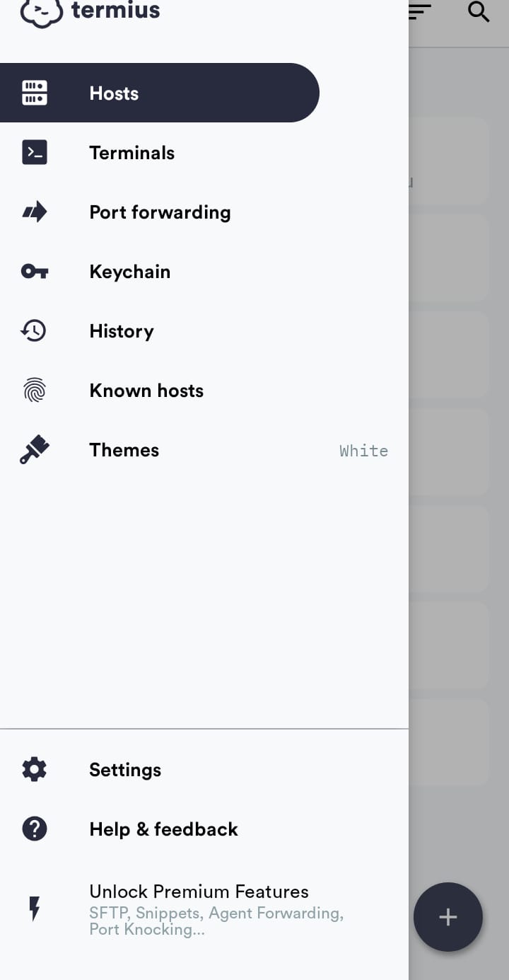Tap Unlock Premium Features link
Image resolution: width=509 pixels, height=980 pixels.
[199, 892]
